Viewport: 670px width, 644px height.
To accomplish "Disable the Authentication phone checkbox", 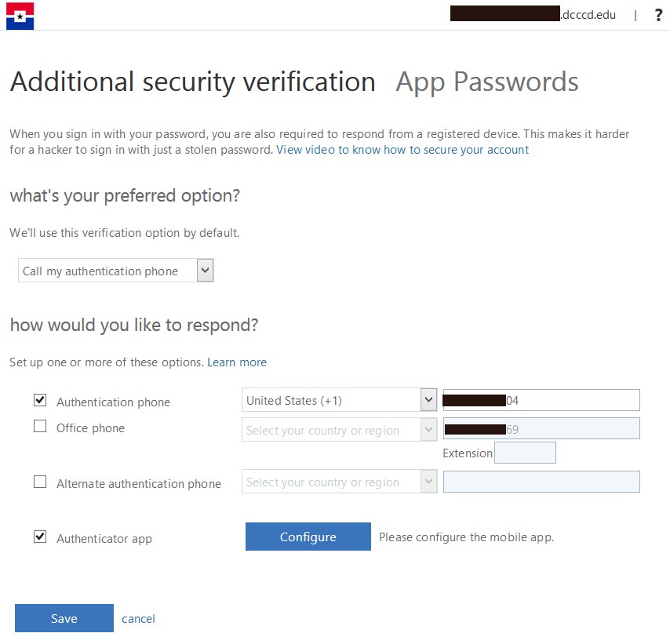I will (39, 400).
